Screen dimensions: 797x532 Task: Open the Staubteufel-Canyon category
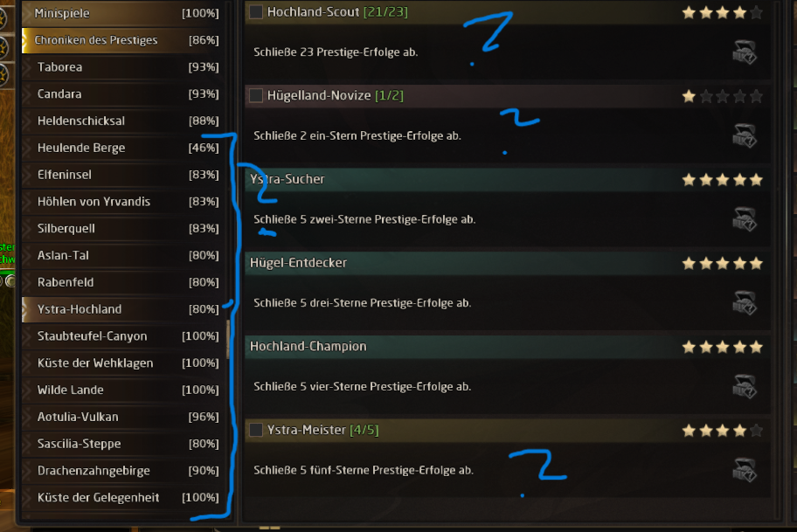[x=92, y=336]
